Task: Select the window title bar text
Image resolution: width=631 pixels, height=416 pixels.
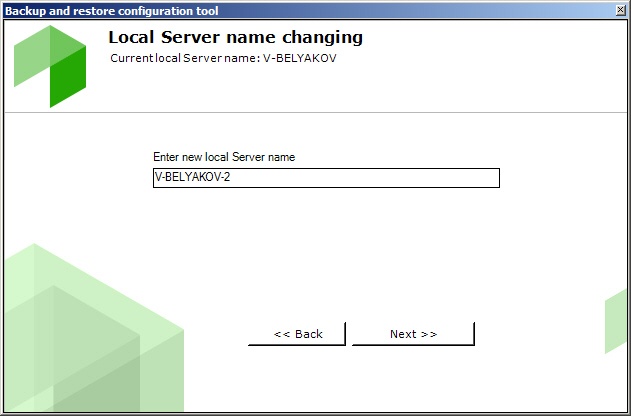Action: (111, 11)
